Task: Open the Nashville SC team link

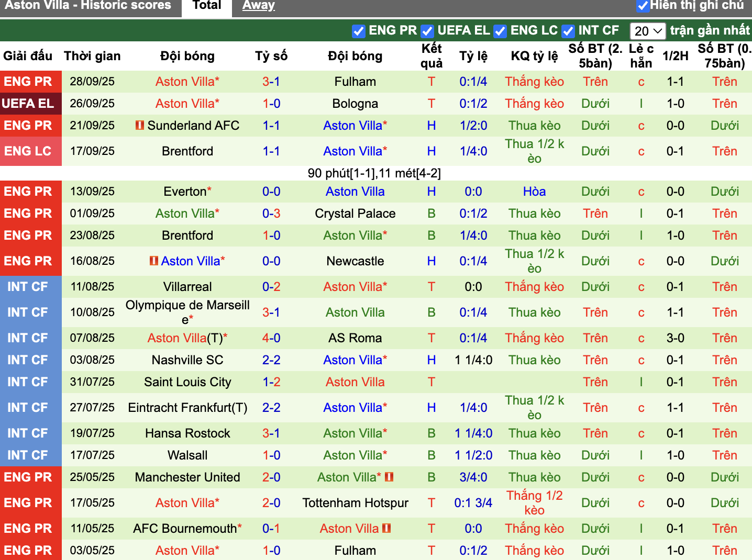Action: click(x=187, y=360)
